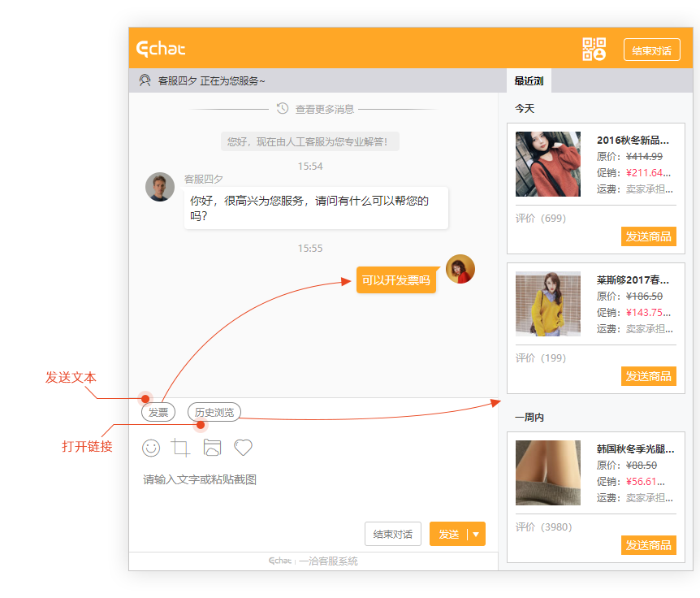Open the emoji picker smiley icon
This screenshot has width=700, height=598.
151,448
